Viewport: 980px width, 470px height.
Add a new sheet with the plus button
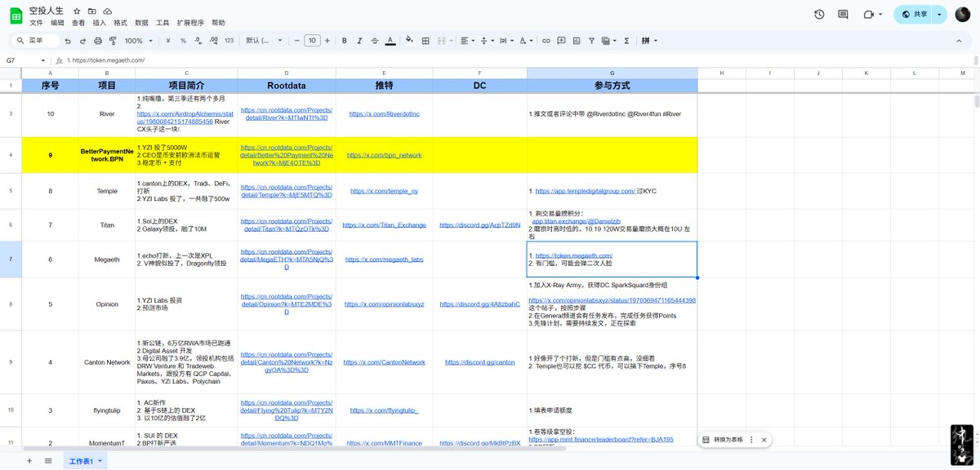29,461
